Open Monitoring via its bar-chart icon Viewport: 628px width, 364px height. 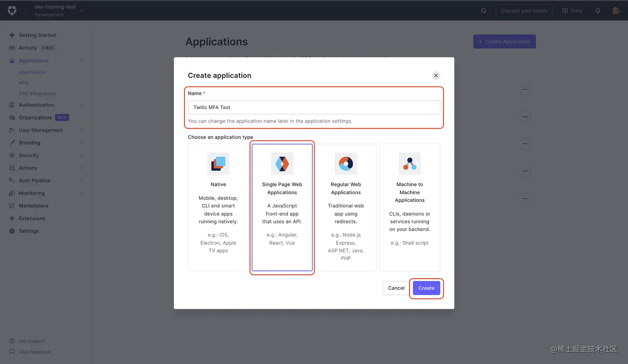(11, 193)
